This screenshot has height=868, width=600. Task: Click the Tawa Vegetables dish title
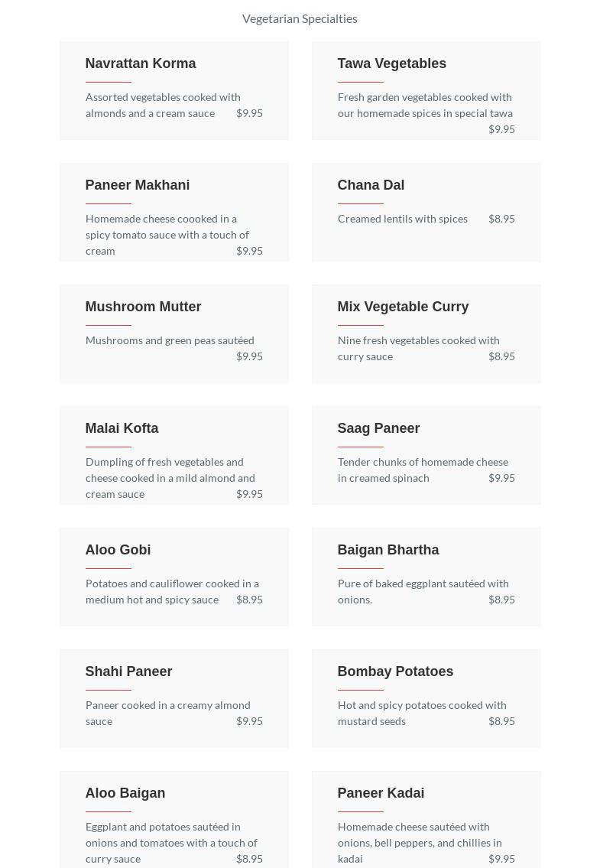(x=391, y=63)
